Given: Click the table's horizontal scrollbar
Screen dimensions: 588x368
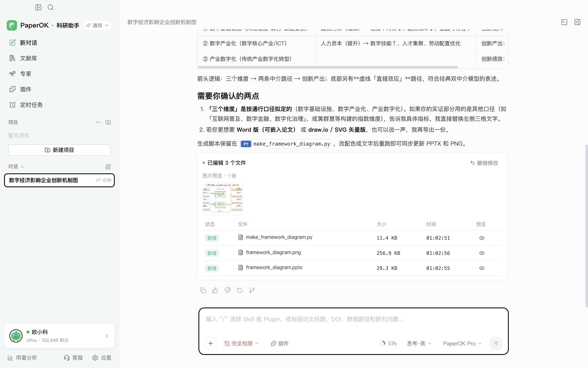Looking at the screenshot, I should (x=327, y=67).
